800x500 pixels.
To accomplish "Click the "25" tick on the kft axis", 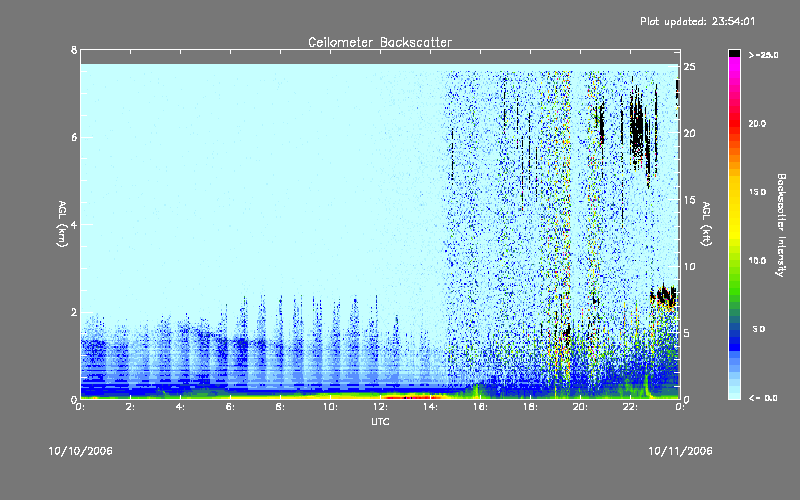I will point(689,67).
